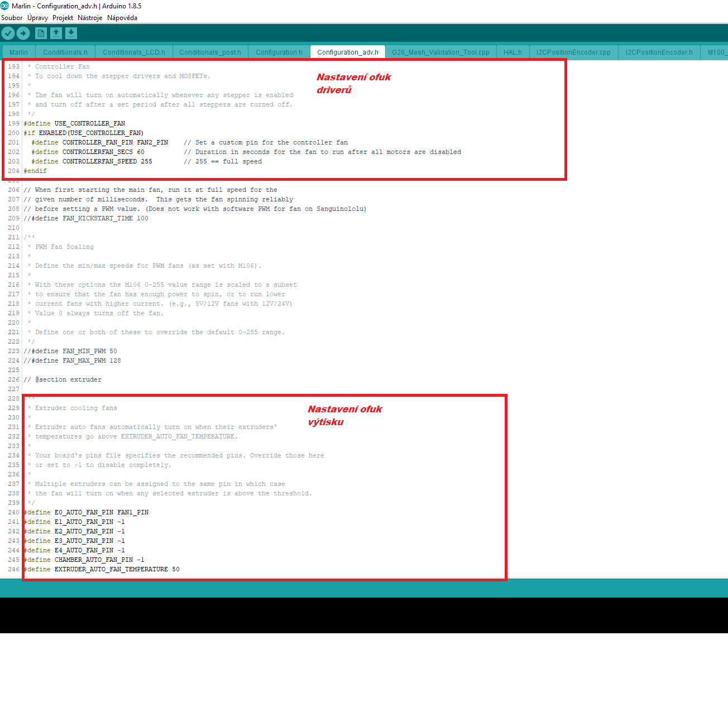Select the Conditionals_LCD.h tab

[x=134, y=52]
